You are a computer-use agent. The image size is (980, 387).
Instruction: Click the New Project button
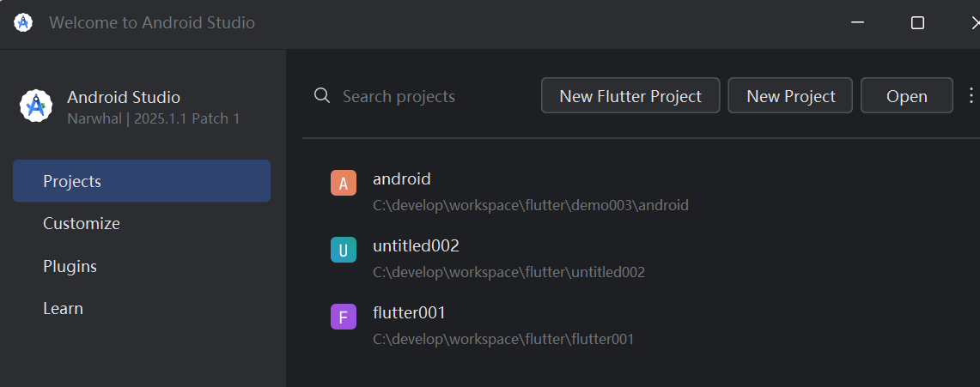click(x=790, y=95)
